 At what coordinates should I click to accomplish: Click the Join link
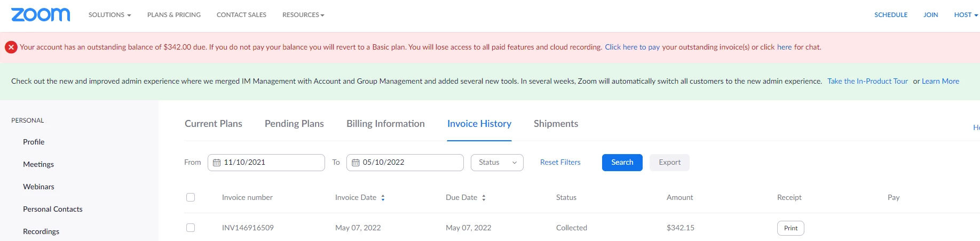click(931, 15)
